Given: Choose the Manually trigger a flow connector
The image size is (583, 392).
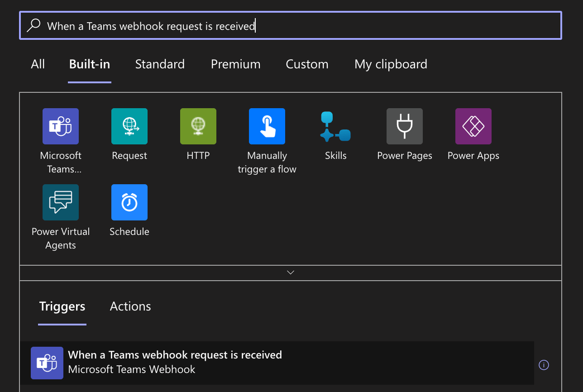Looking at the screenshot, I should click(x=267, y=126).
